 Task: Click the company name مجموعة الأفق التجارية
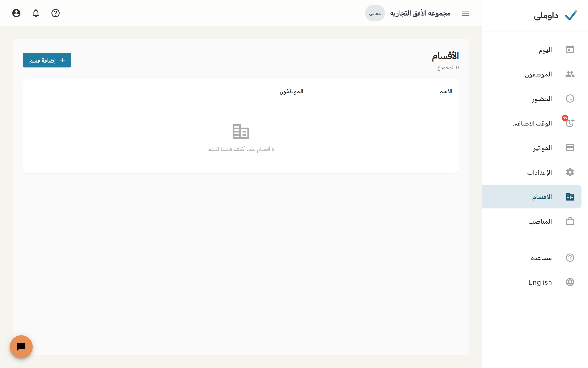[x=420, y=13]
